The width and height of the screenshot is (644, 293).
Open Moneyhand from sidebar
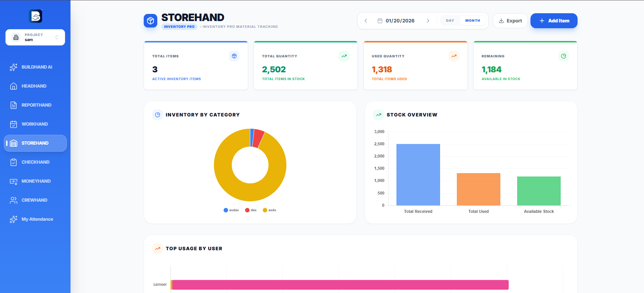click(x=36, y=181)
